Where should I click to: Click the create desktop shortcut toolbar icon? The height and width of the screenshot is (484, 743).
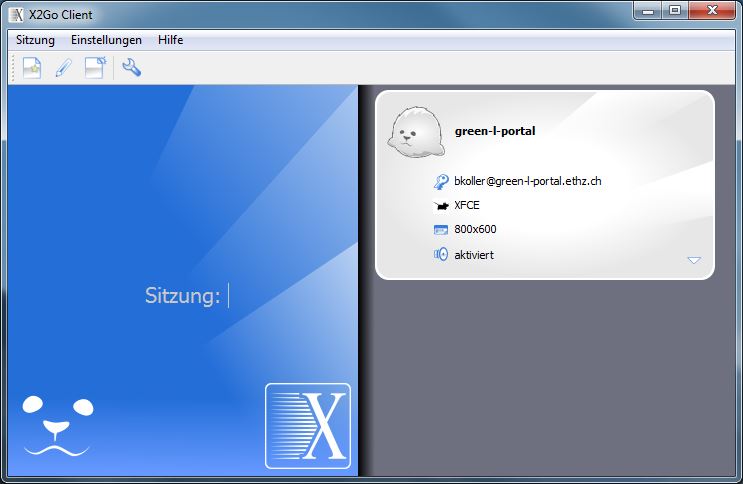[x=95, y=68]
